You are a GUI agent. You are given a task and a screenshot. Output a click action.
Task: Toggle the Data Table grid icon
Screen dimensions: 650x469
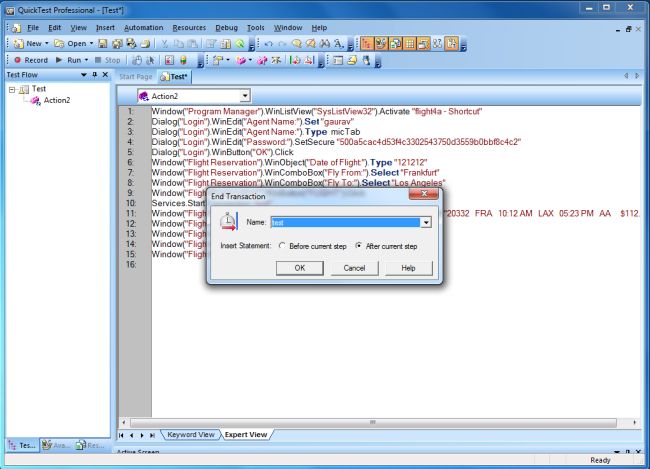click(x=410, y=44)
